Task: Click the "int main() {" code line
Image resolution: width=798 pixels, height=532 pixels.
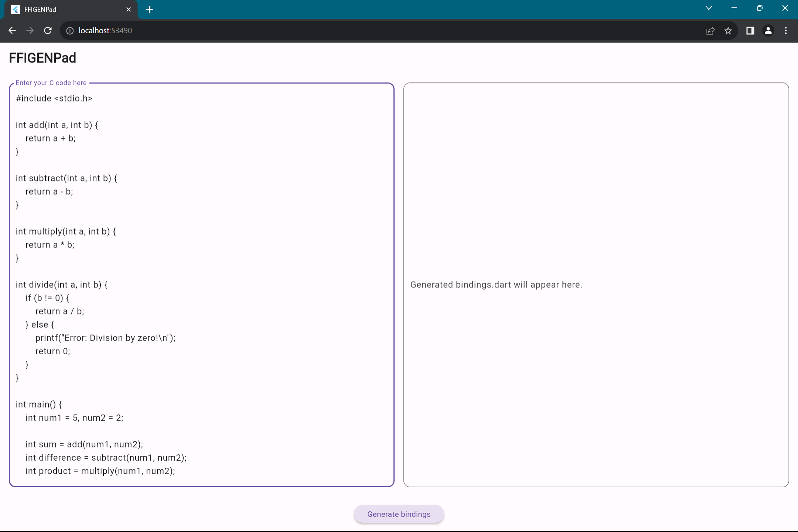Action: (39, 404)
